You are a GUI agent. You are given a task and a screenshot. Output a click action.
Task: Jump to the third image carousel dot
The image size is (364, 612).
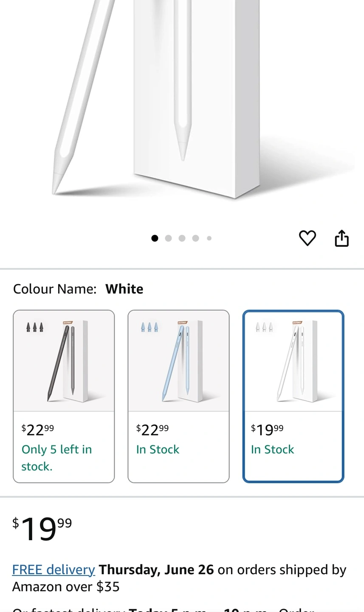point(182,238)
